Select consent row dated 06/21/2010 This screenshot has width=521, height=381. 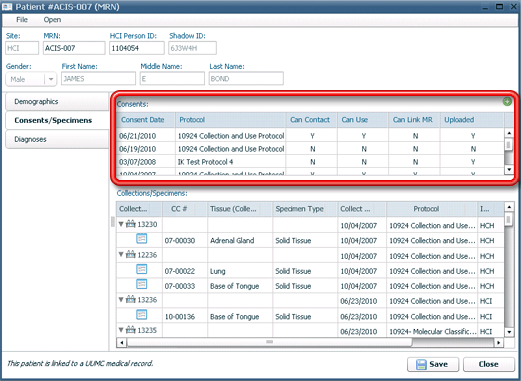coord(310,136)
